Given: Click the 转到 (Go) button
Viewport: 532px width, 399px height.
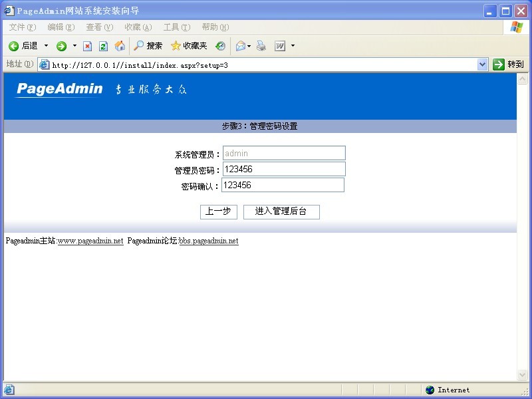Looking at the screenshot, I should tap(509, 65).
